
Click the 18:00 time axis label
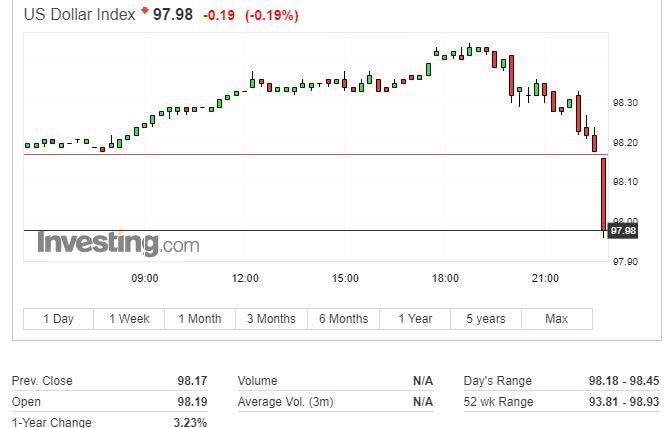pos(445,278)
